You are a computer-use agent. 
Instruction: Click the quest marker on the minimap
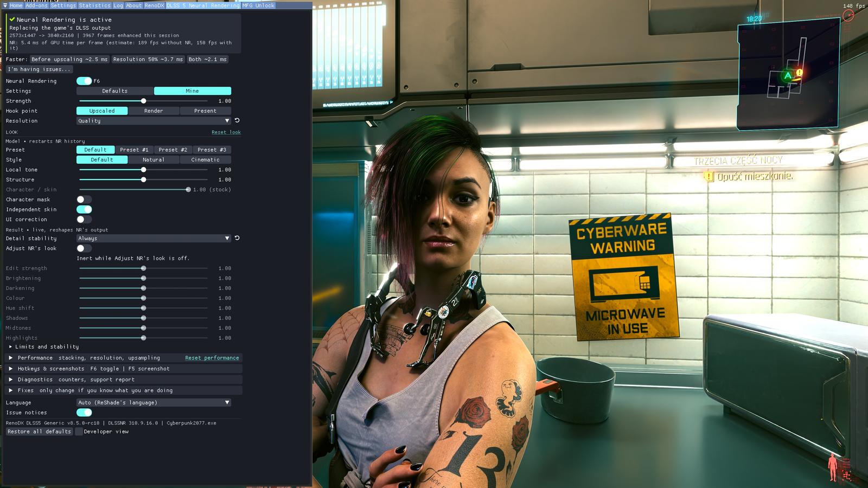799,73
